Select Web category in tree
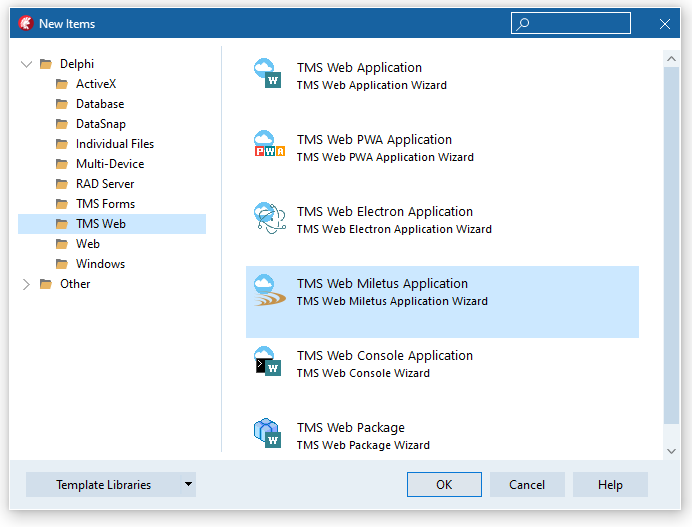This screenshot has height=527, width=692. (x=87, y=244)
